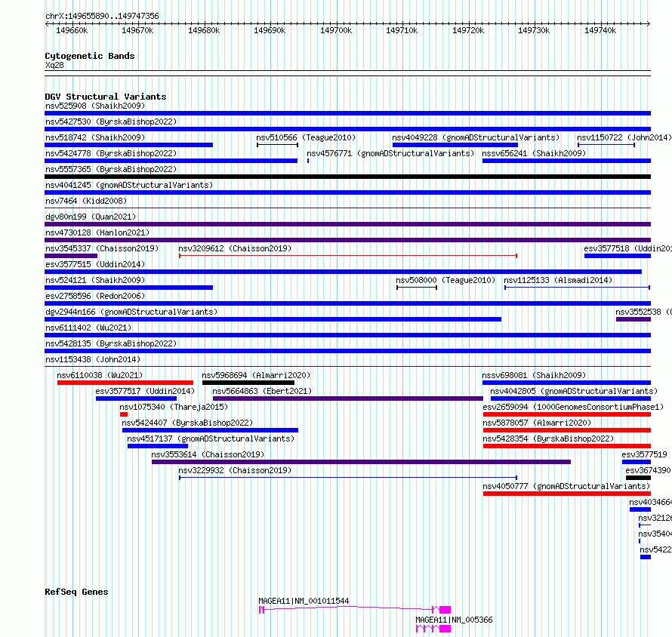
Task: Click the MAGEA11|NM_001011544 gene label
Action: click(304, 601)
